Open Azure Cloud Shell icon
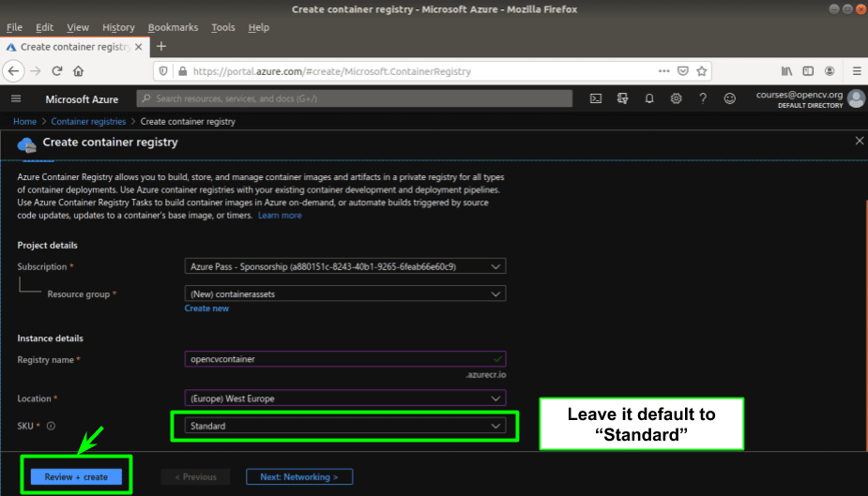Image resolution: width=868 pixels, height=496 pixels. (596, 98)
